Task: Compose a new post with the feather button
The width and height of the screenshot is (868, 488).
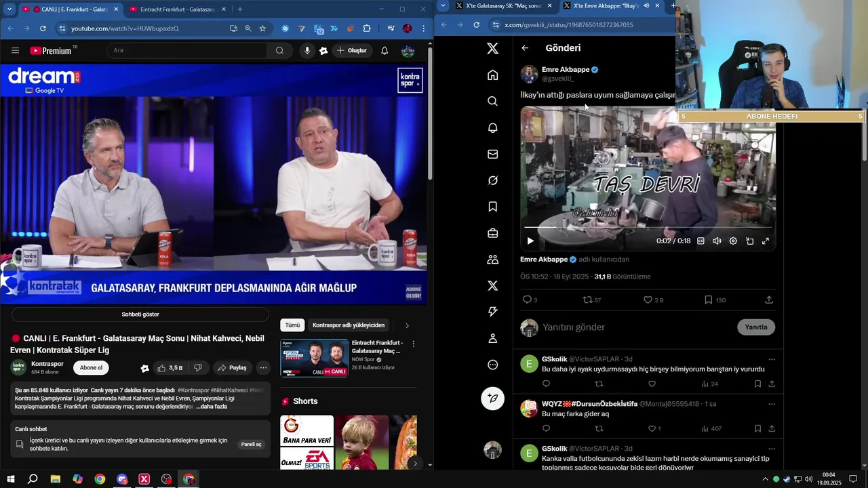Action: pyautogui.click(x=493, y=399)
